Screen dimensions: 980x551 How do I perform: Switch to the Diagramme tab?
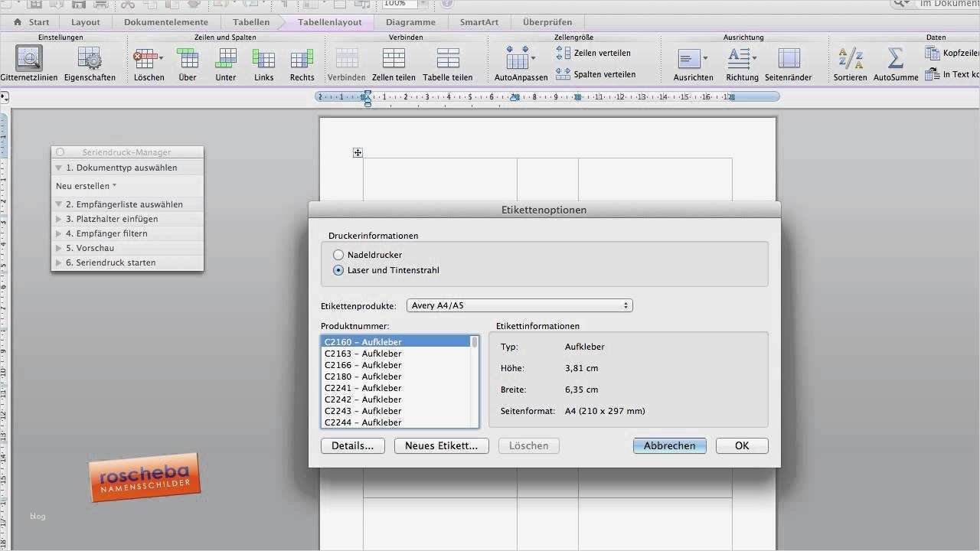pos(410,22)
